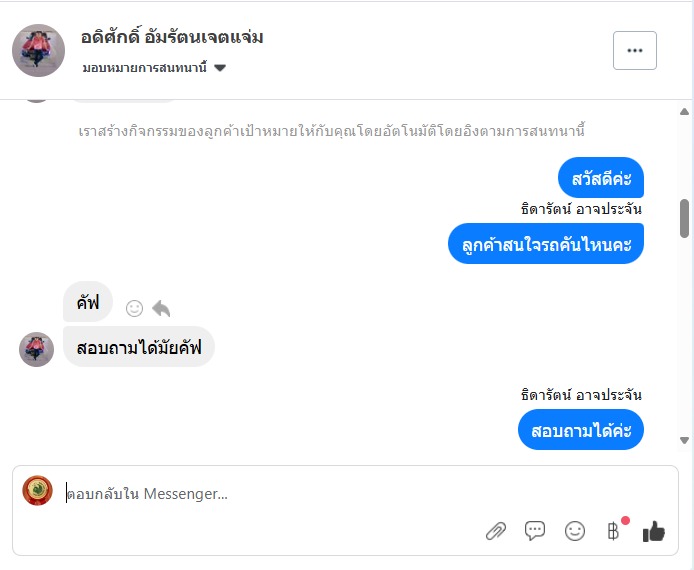
Task: Open saved replies speech bubble icon
Action: pos(535,531)
